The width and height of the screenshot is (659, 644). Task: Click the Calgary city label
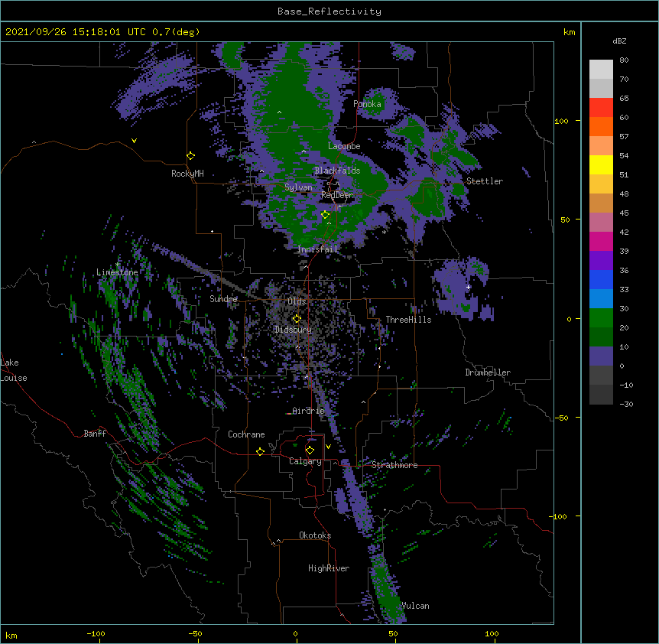[305, 461]
